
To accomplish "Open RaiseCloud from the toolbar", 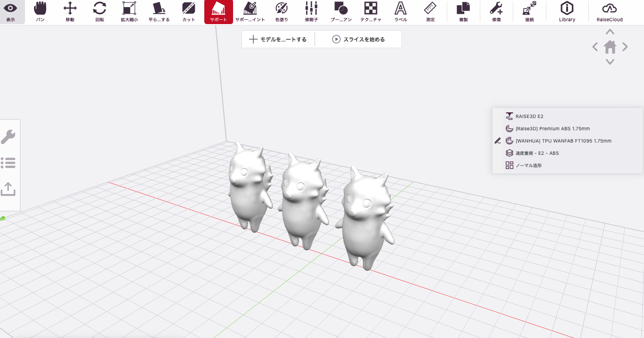I will point(610,11).
